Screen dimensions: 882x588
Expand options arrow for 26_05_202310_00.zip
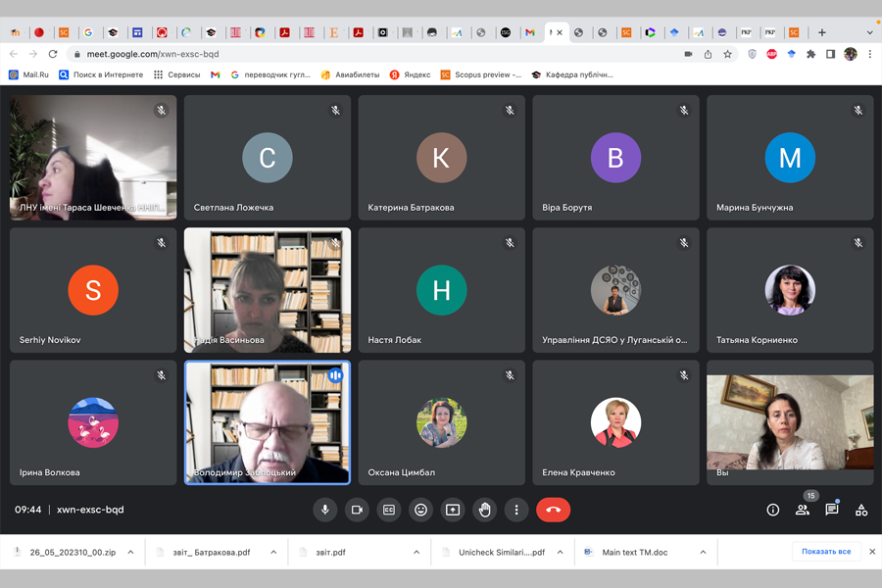coord(130,552)
